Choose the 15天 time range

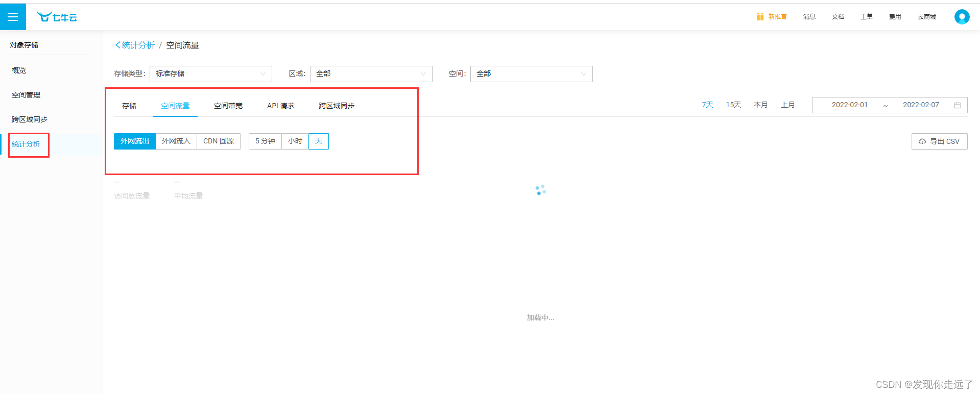tap(733, 105)
